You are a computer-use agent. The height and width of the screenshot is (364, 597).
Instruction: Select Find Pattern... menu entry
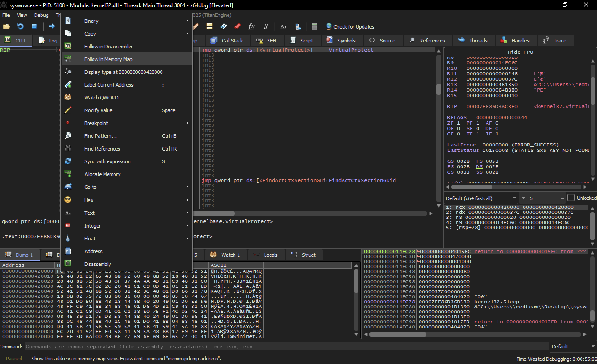[126, 136]
